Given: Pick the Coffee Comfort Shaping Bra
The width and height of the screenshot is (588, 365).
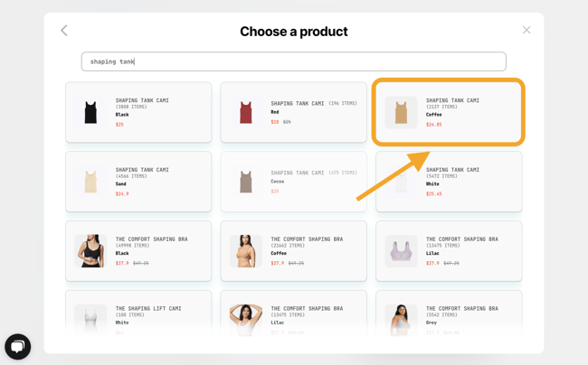Looking at the screenshot, I should click(x=293, y=251).
